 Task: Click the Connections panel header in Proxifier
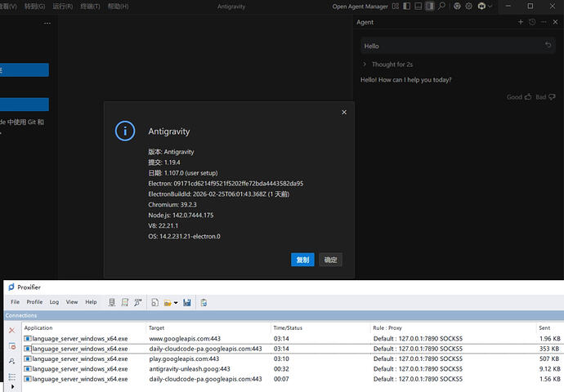(x=284, y=315)
